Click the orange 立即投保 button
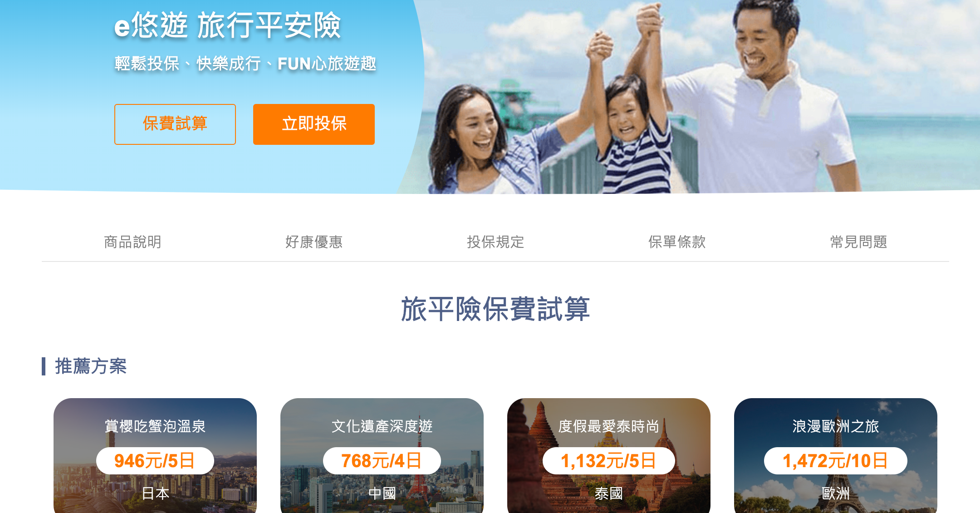Screen dimensions: 980x513 click(x=314, y=124)
